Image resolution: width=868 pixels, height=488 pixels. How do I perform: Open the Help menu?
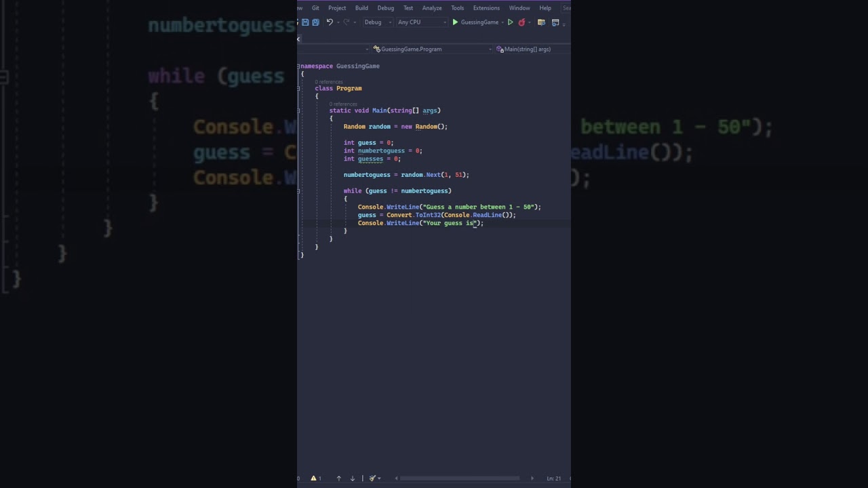(545, 8)
